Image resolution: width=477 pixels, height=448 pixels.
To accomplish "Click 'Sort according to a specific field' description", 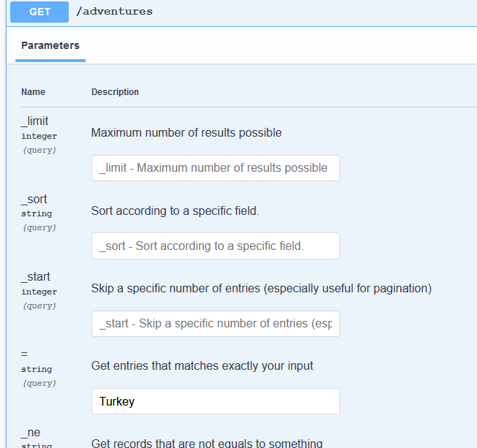I will click(175, 211).
